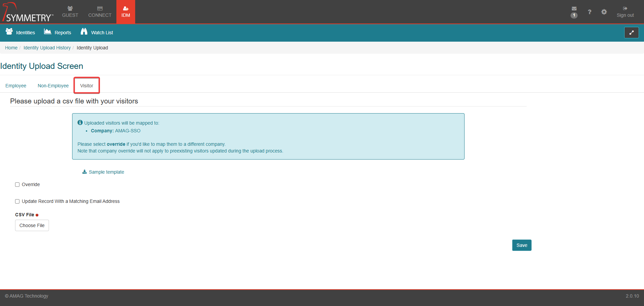644x306 pixels.
Task: Open the settings gear
Action: tap(604, 12)
